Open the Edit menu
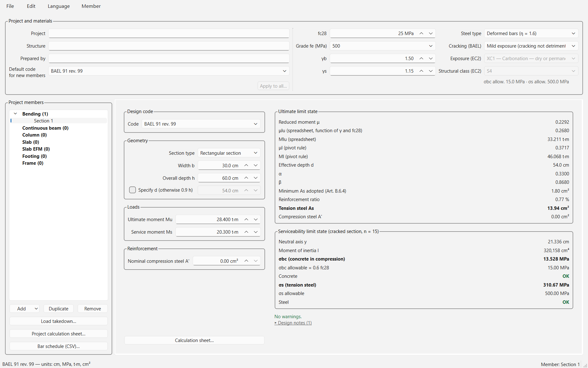This screenshot has width=588, height=368. click(x=31, y=6)
